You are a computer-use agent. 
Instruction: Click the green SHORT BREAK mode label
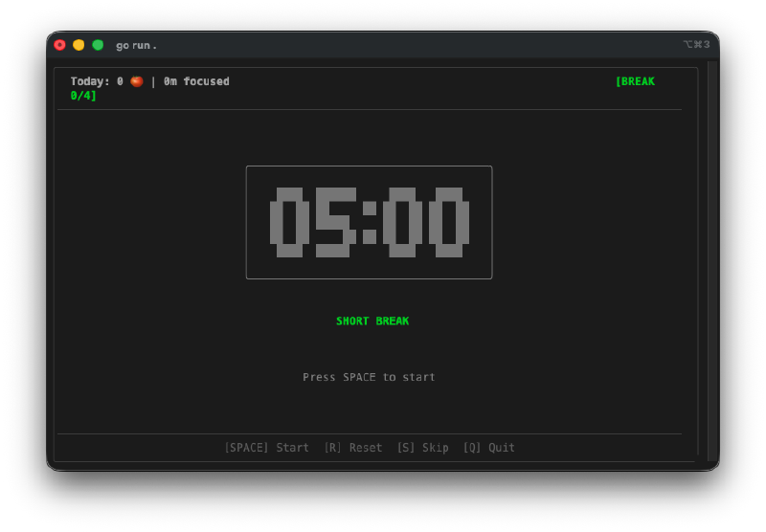[x=372, y=321]
